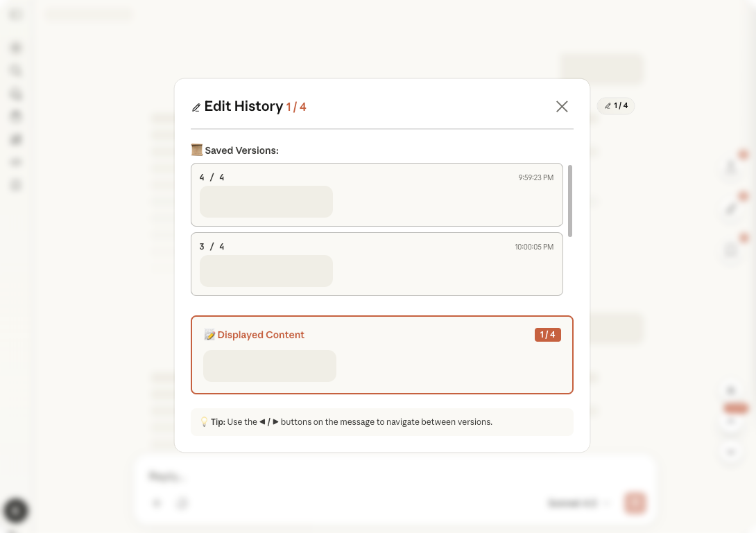Click the 1 / 4 badge in Displayed Content
This screenshot has width=756, height=533.
547,335
